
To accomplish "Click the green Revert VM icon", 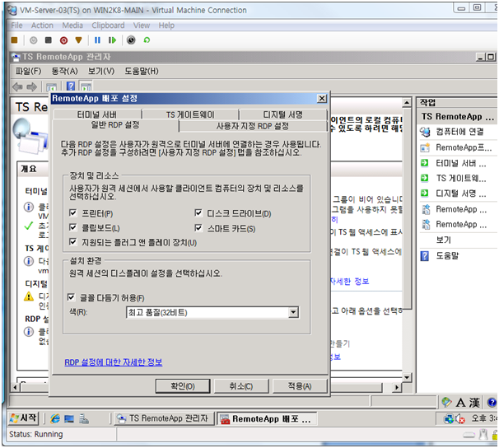I will (x=147, y=40).
